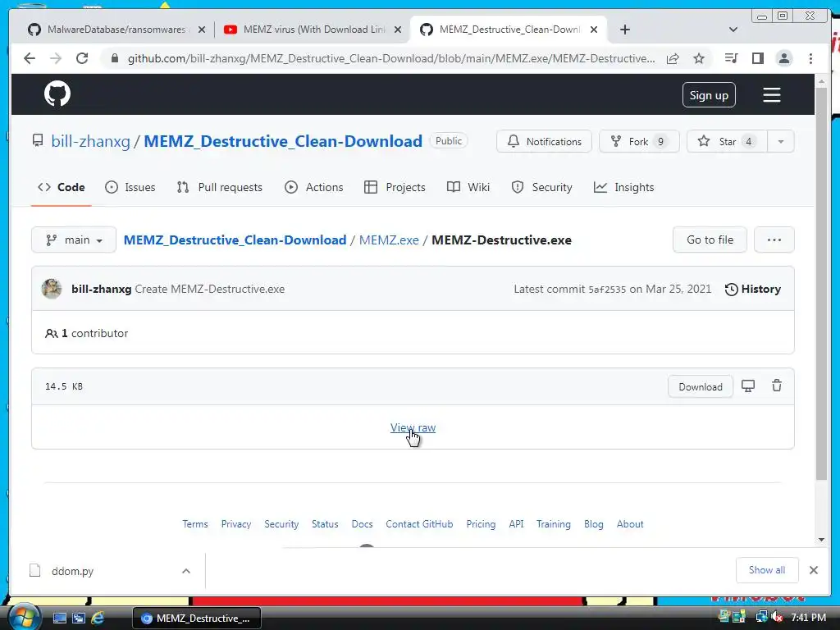Screen dimensions: 840x630
Task: Click the MEMZ.exe breadcrumb folder link
Action: [389, 240]
